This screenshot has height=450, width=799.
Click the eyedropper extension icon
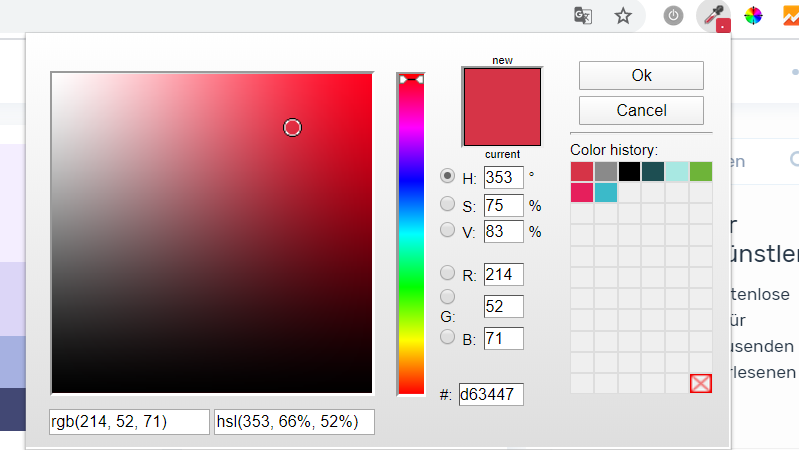click(713, 15)
